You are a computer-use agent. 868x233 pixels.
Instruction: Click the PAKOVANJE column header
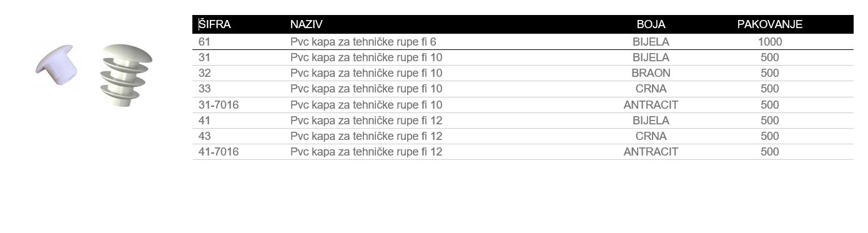click(769, 24)
